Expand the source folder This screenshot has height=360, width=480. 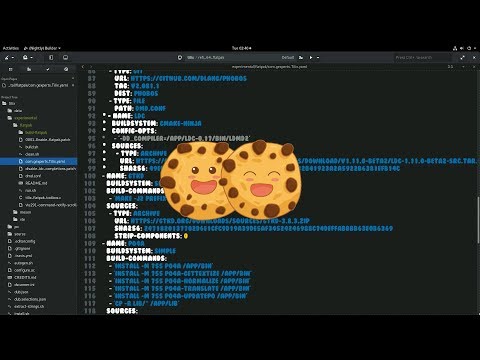(17, 234)
